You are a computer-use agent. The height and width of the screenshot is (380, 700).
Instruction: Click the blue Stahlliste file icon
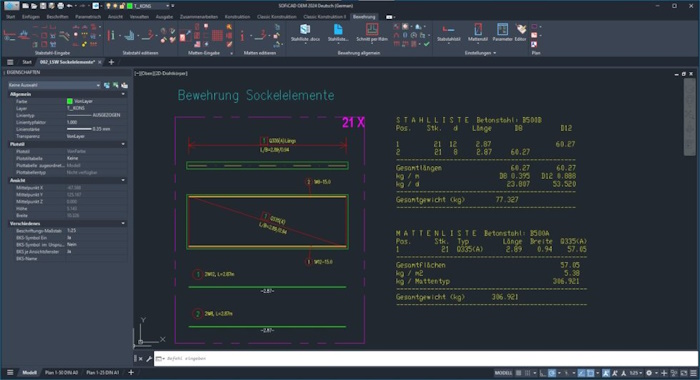pyautogui.click(x=338, y=30)
